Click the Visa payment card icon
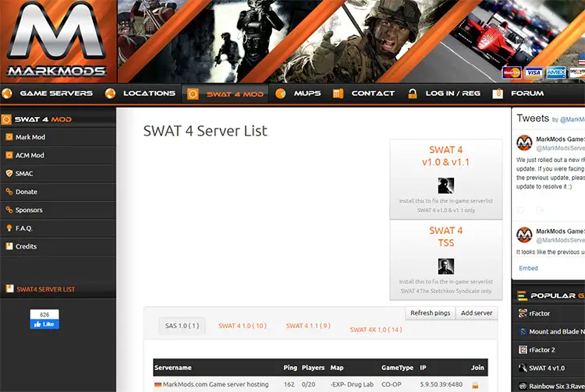Image resolution: width=585 pixels, height=392 pixels. tap(534, 72)
